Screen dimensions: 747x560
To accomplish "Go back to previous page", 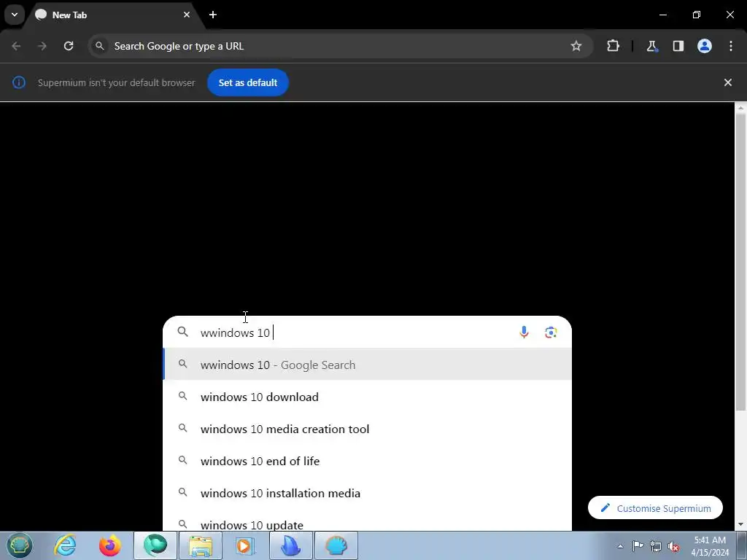I will [16, 46].
